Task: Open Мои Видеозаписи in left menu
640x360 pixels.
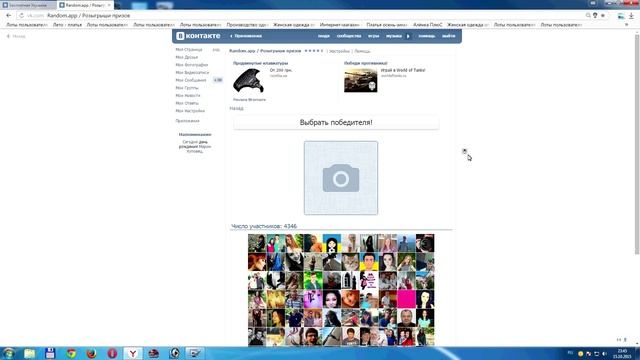Action: [192, 73]
